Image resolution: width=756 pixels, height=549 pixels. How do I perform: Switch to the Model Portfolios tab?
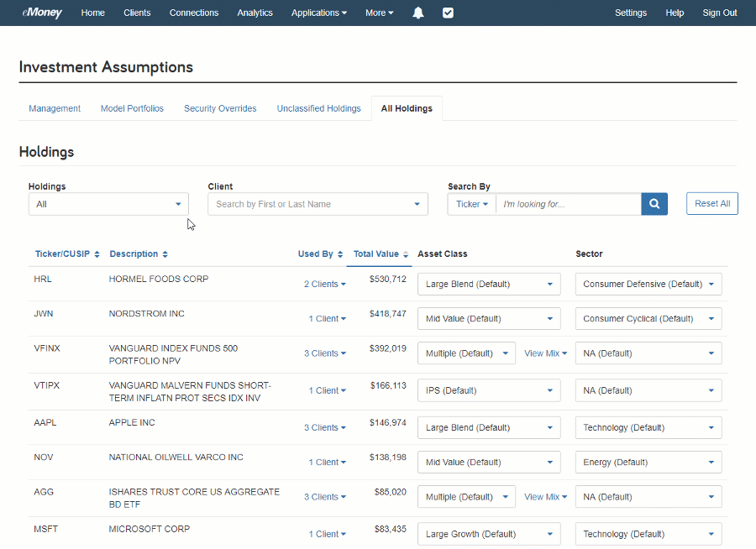[x=132, y=108]
